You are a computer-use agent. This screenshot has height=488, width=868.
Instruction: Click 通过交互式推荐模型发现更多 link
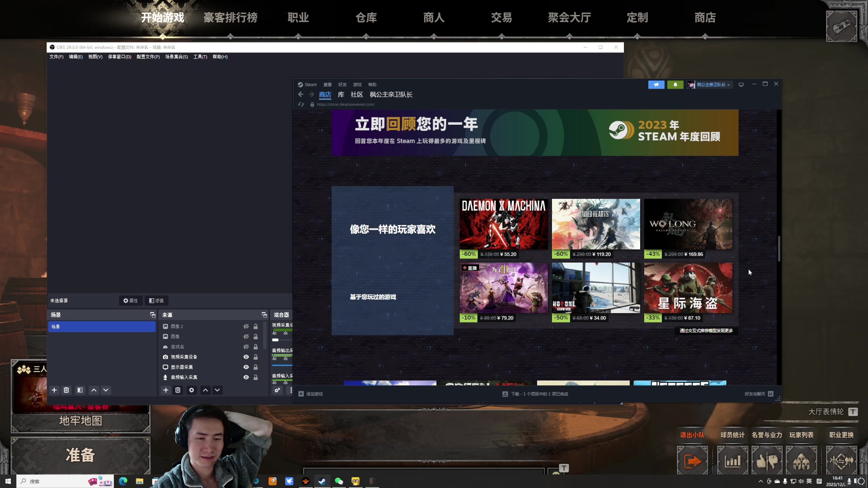[x=706, y=331]
